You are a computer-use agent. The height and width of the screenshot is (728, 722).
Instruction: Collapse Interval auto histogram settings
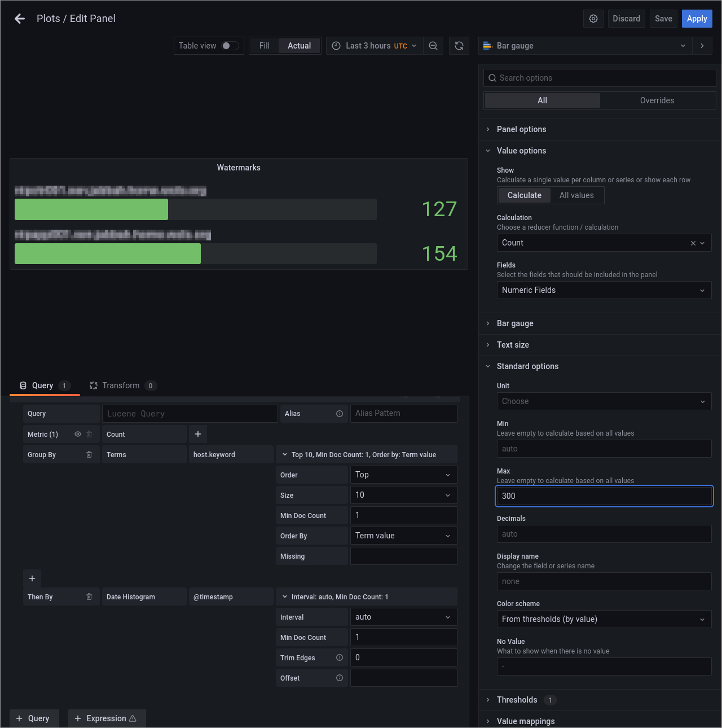pos(367,597)
